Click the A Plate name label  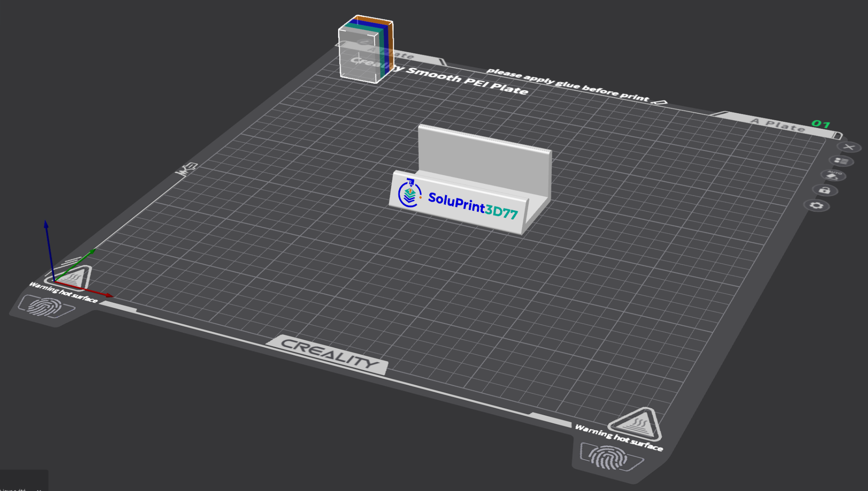[x=778, y=124]
